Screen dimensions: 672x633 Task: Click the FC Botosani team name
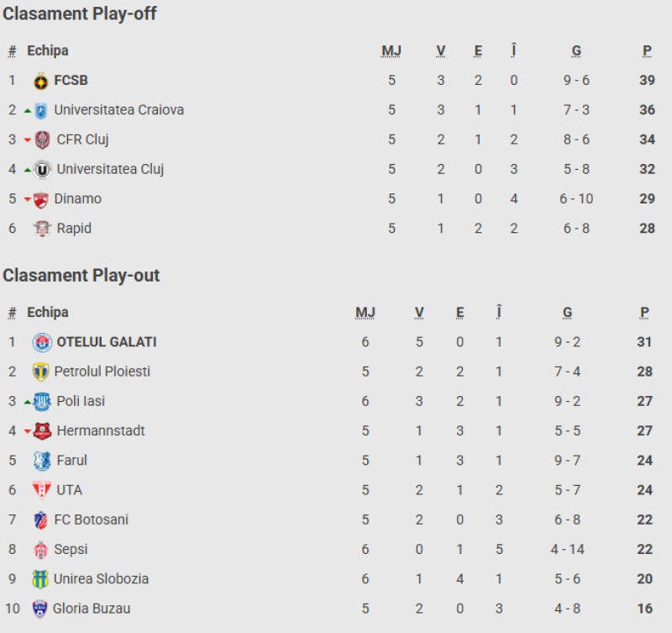click(x=92, y=520)
